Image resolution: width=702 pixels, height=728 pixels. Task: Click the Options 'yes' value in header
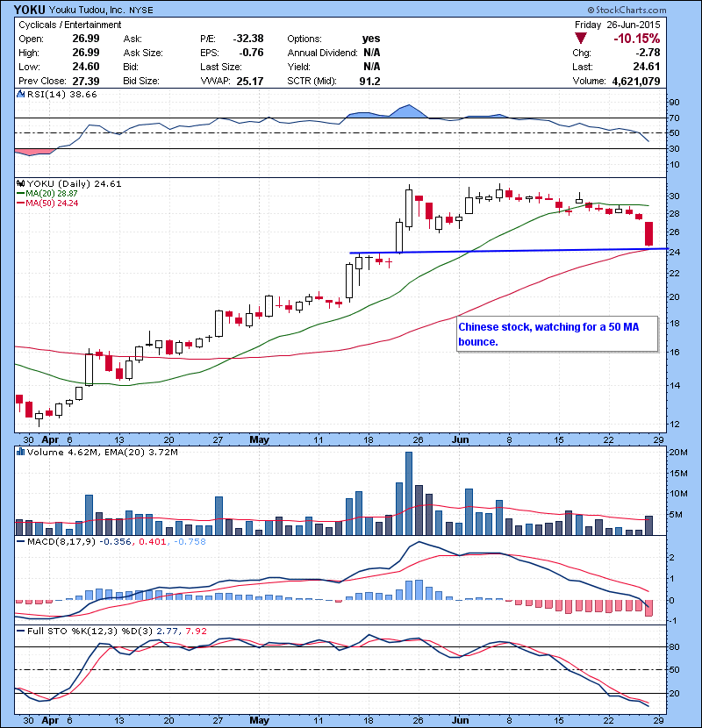pos(370,39)
